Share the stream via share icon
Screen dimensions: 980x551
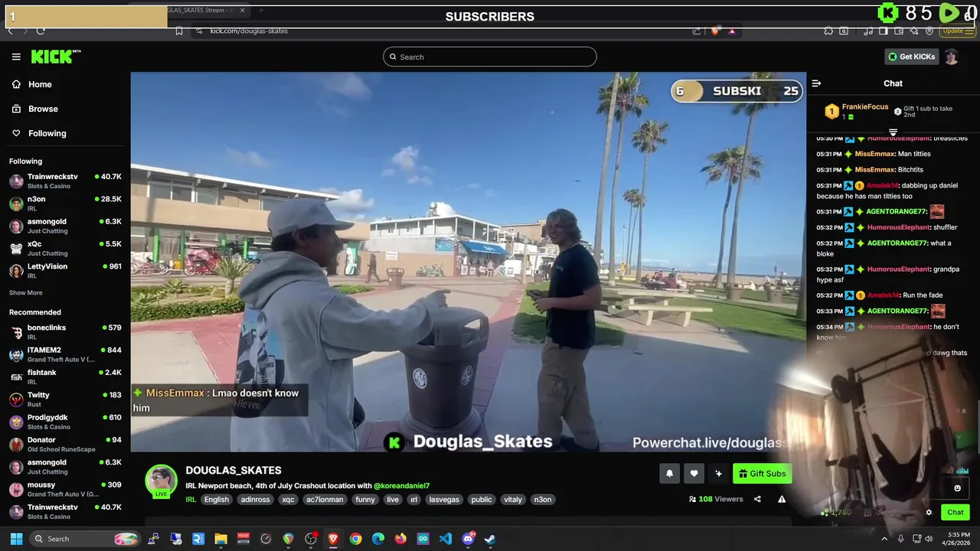click(757, 499)
